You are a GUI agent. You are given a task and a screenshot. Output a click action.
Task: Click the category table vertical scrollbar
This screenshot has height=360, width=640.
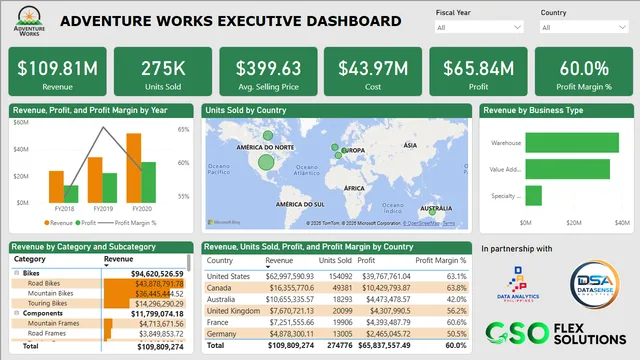click(189, 263)
